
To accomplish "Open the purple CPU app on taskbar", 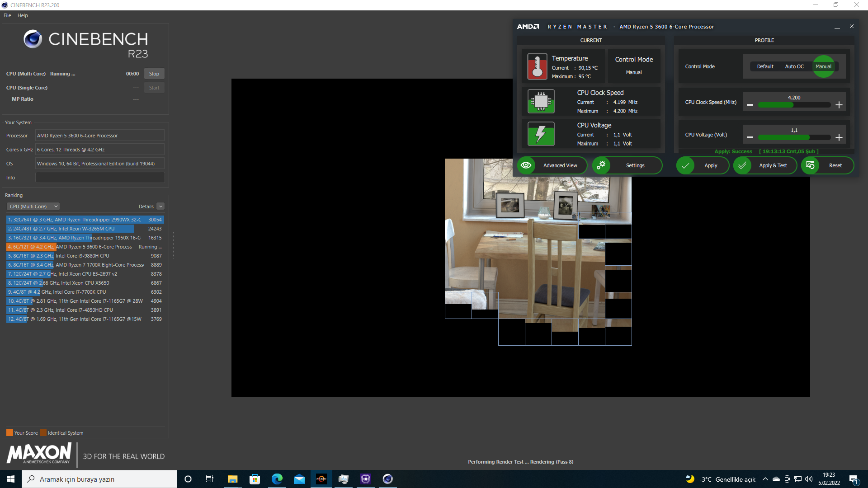I will pyautogui.click(x=365, y=479).
